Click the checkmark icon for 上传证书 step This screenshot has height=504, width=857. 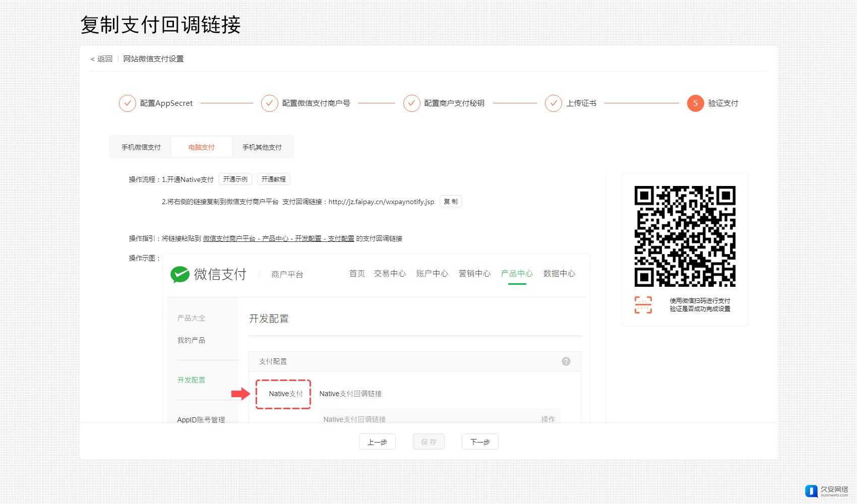tap(554, 103)
